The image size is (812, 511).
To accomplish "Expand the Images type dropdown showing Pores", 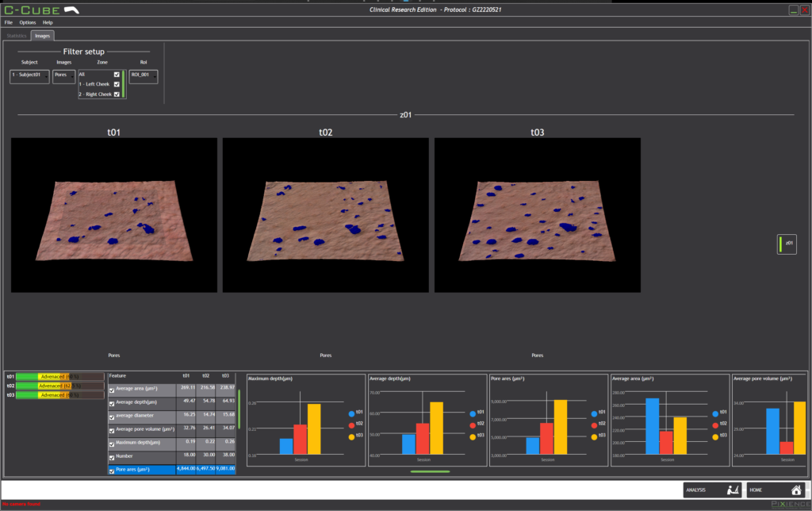I will (x=64, y=75).
